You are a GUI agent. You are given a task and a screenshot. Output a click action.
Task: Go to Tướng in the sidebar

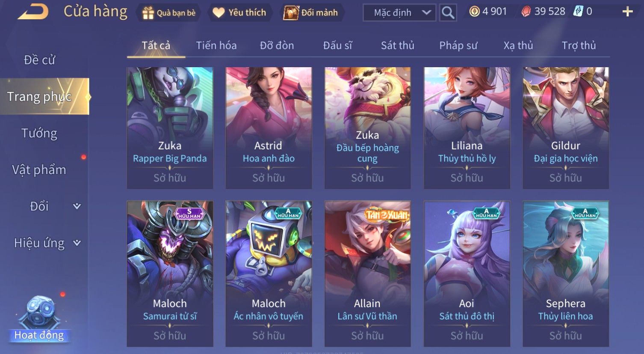pos(39,133)
